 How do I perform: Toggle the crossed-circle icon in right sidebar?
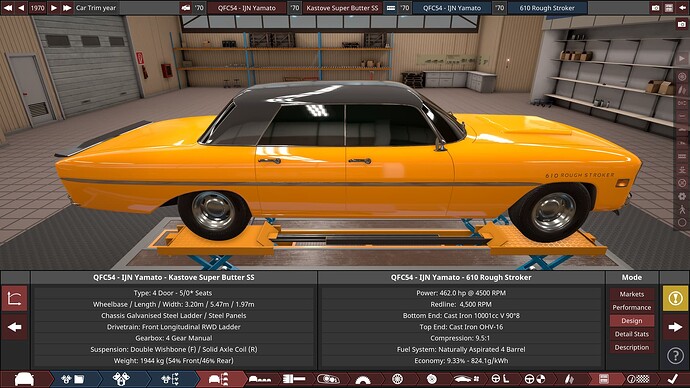(x=682, y=183)
